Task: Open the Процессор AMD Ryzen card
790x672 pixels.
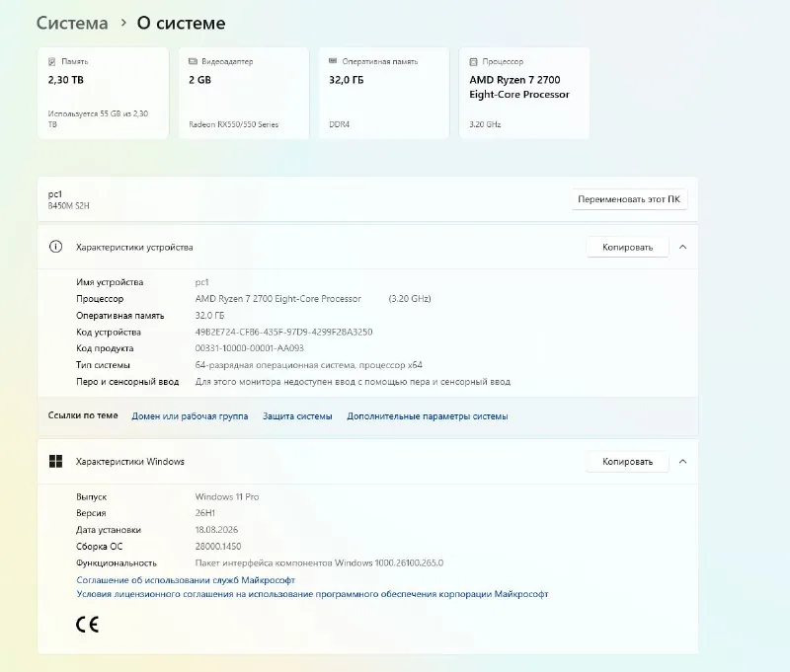Action: pyautogui.click(x=524, y=93)
